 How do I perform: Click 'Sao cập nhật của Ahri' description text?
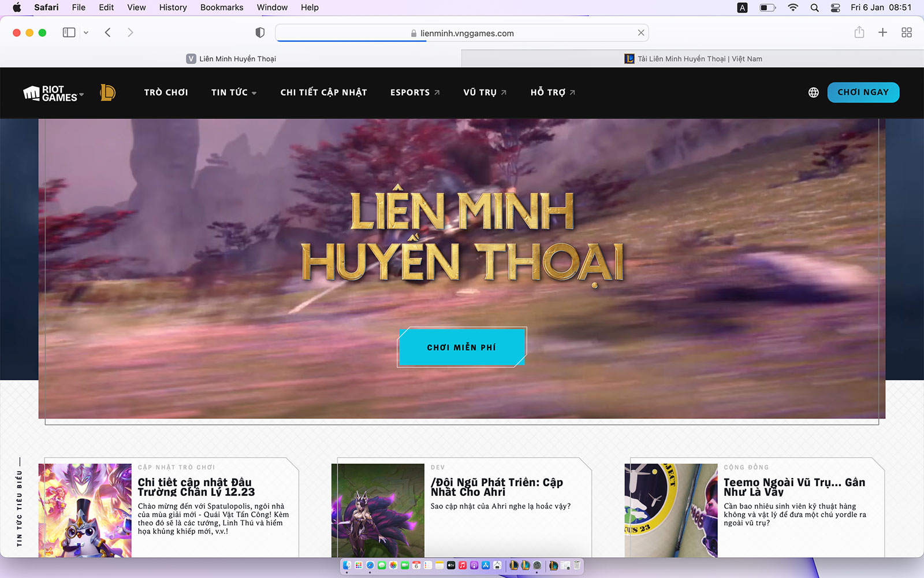tap(501, 506)
